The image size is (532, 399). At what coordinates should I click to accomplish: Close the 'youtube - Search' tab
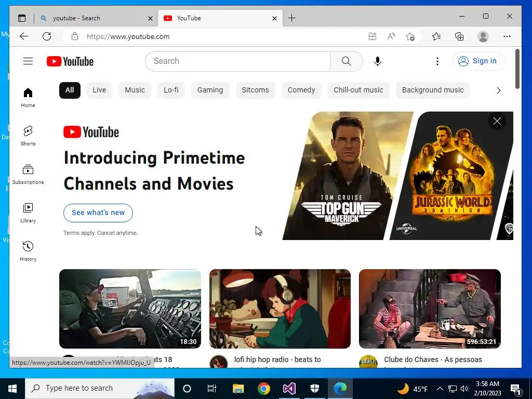150,18
